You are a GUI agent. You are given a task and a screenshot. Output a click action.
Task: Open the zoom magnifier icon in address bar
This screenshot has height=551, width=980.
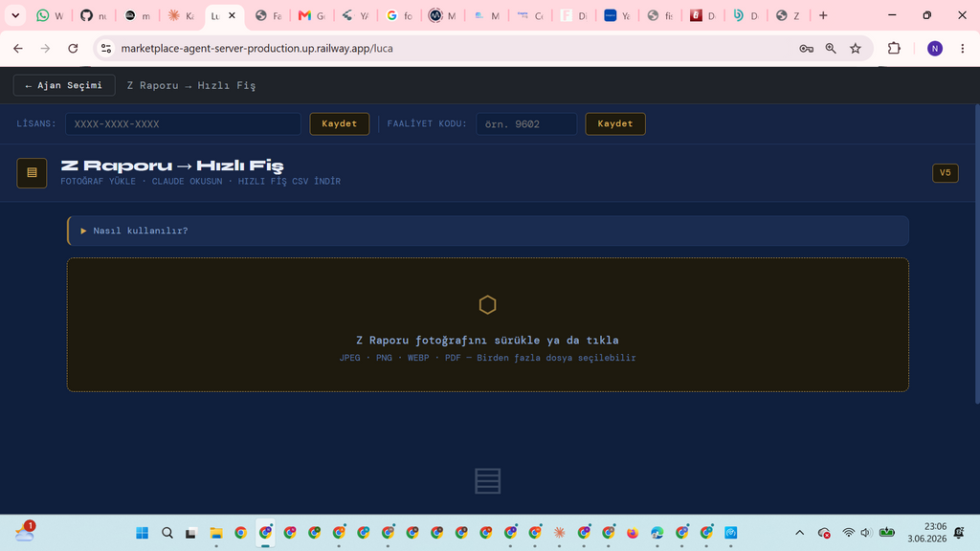pos(831,48)
